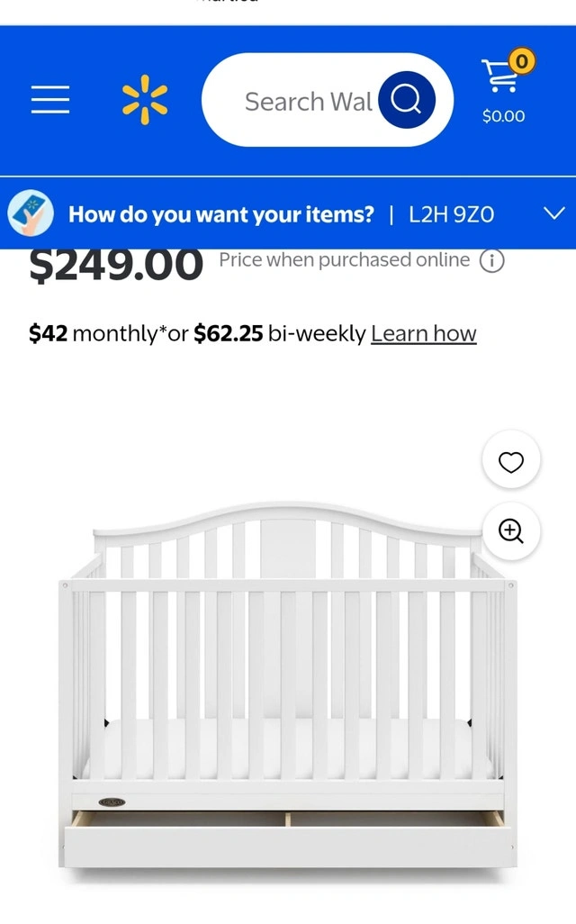The width and height of the screenshot is (576, 924).
Task: Click the Graco logo on the crib
Action: 112,802
